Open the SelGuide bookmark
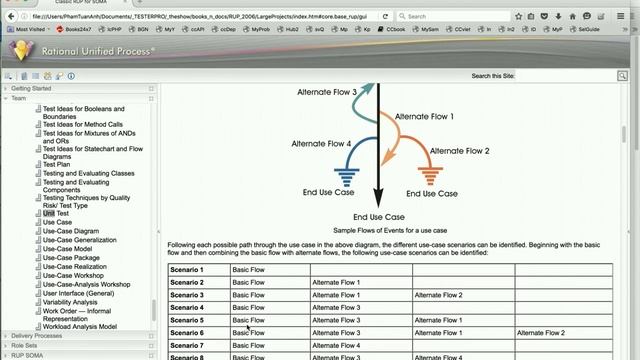640x360 pixels. click(584, 29)
